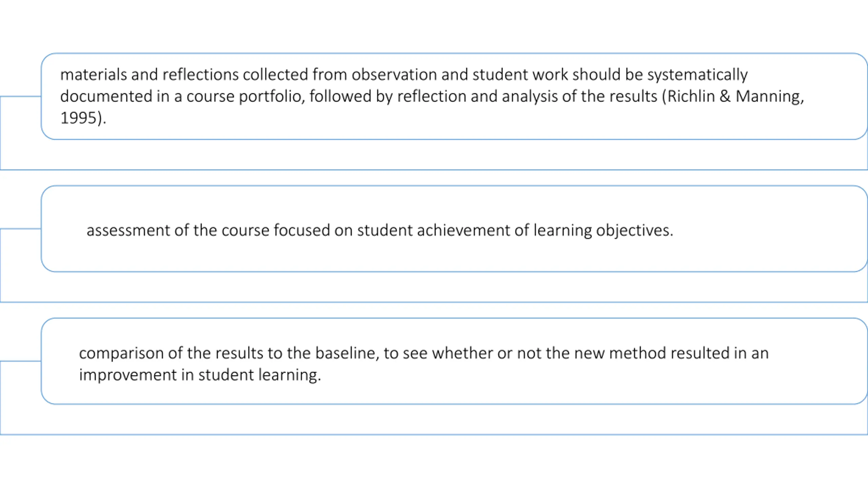Click horizontal divider line beneath middle box

(434, 302)
